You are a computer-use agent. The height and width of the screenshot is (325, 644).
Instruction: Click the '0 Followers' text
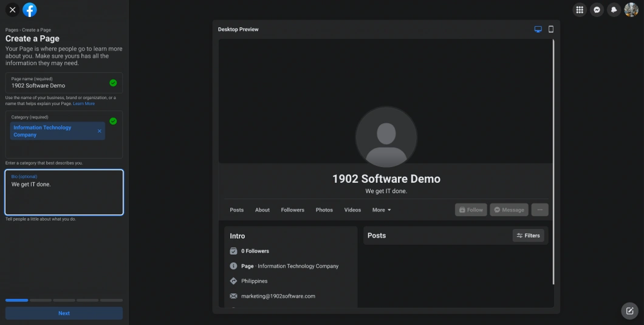point(255,251)
